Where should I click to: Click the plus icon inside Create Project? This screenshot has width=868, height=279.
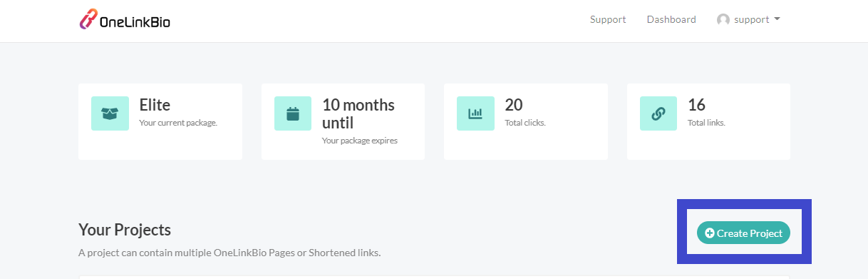[709, 233]
